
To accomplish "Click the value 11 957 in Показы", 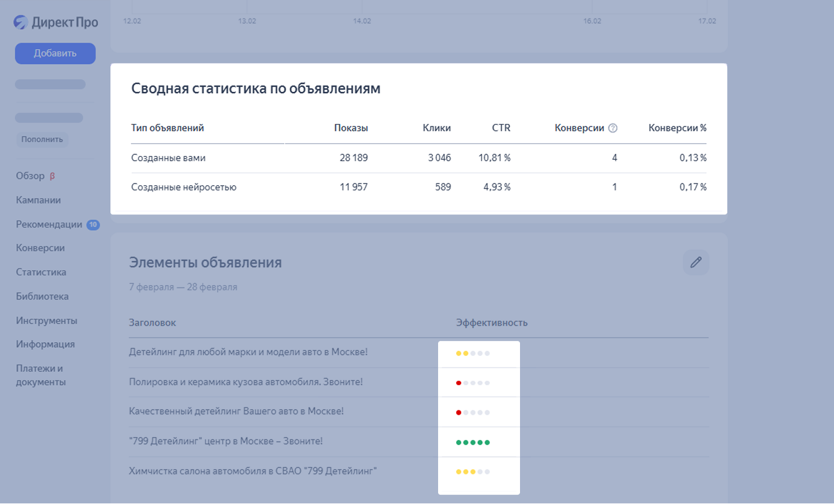I will coord(354,187).
